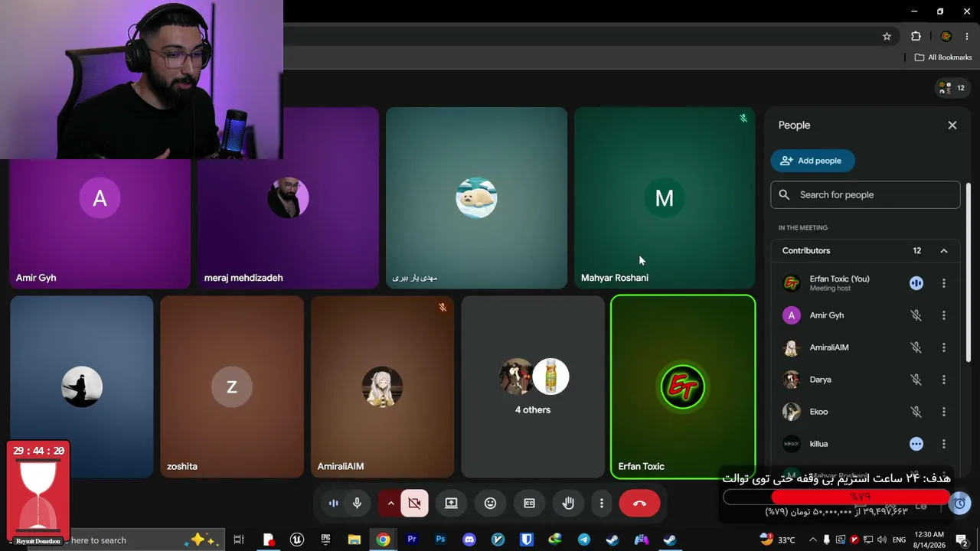
Task: Select the Mahyar Roshani video tile
Action: point(665,198)
